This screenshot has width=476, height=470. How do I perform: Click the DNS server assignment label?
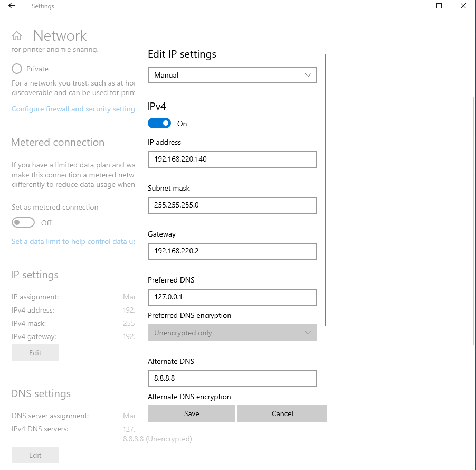pyautogui.click(x=50, y=416)
